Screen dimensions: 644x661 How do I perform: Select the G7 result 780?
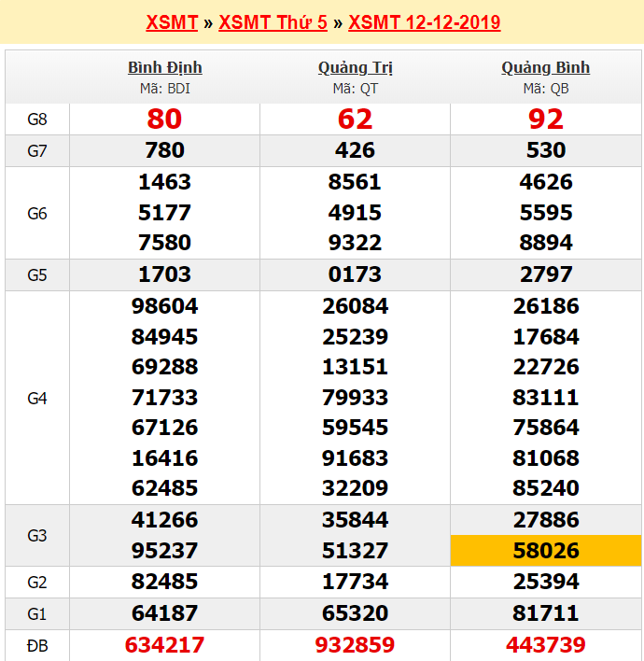coord(165,150)
